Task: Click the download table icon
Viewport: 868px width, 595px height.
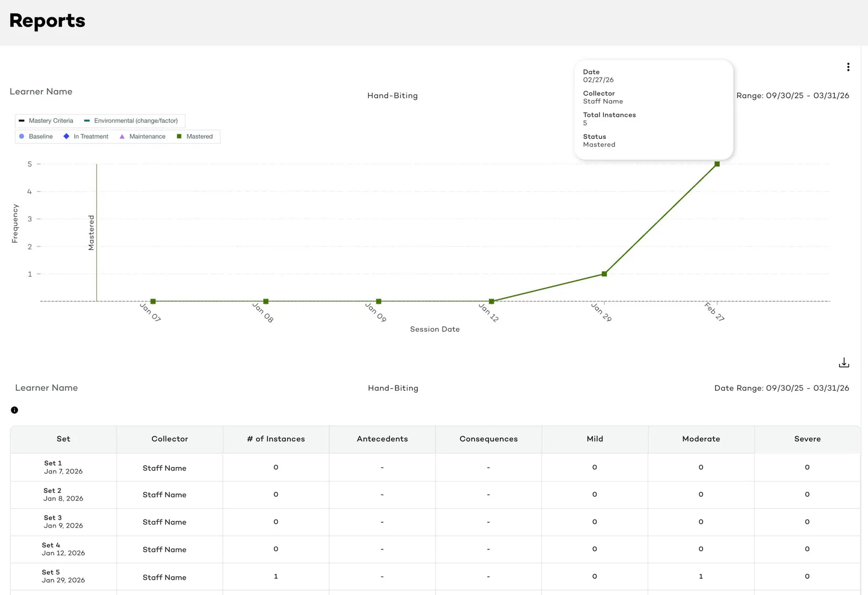Action: coord(844,363)
